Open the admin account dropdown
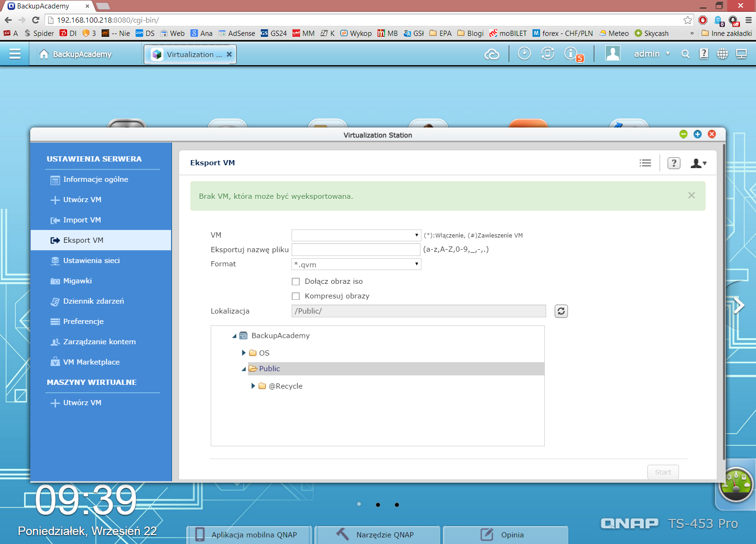Image resolution: width=756 pixels, height=544 pixels. pos(652,54)
